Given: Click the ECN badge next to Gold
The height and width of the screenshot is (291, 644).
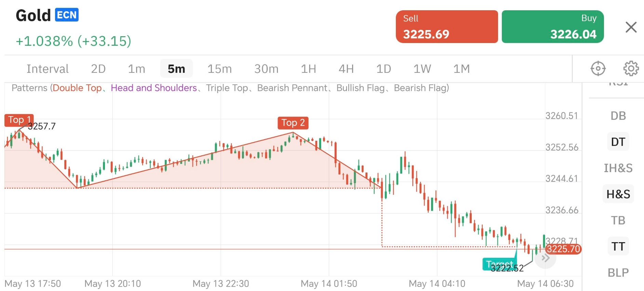Looking at the screenshot, I should (67, 15).
